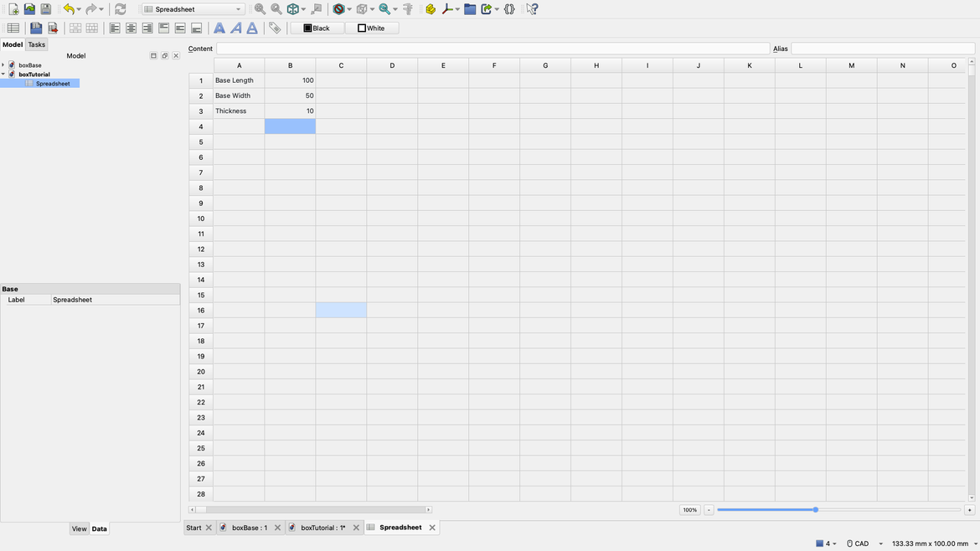Click the Black background button
Image resolution: width=980 pixels, height=551 pixels.
point(317,27)
